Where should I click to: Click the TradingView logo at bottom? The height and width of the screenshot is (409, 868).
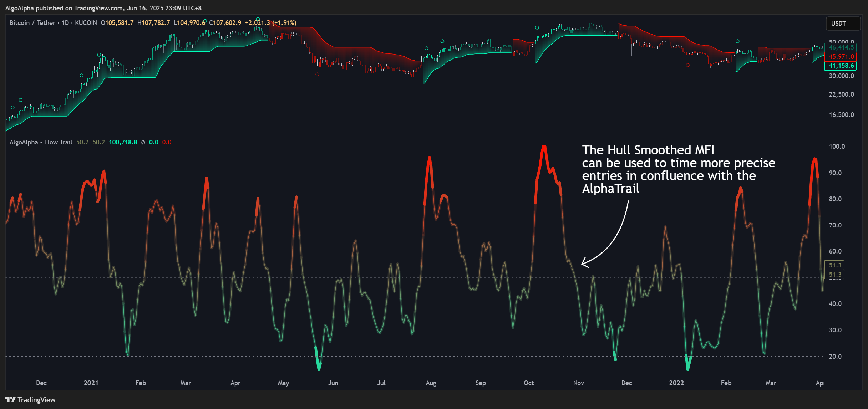coord(30,400)
